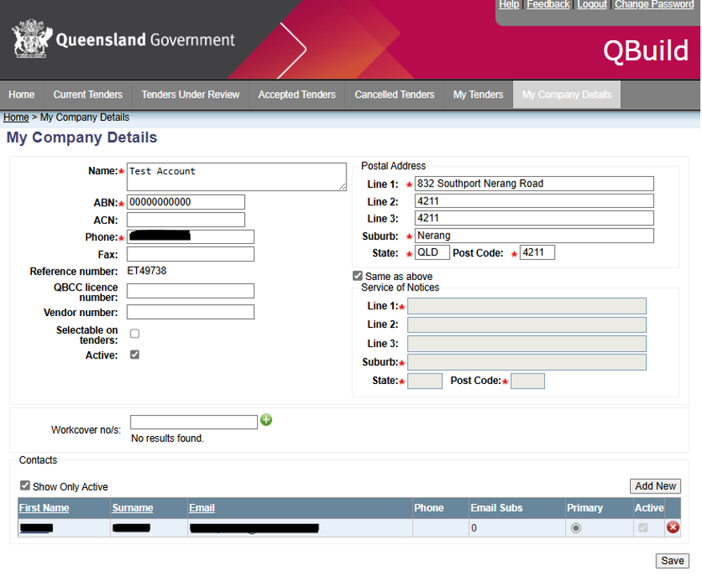Open the Feedback link
This screenshot has height=588, width=702.
tap(548, 5)
